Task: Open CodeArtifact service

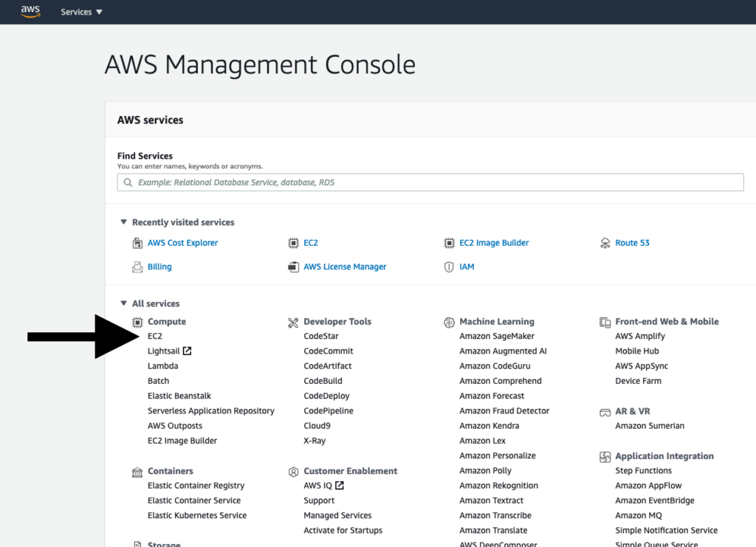Action: click(x=327, y=366)
